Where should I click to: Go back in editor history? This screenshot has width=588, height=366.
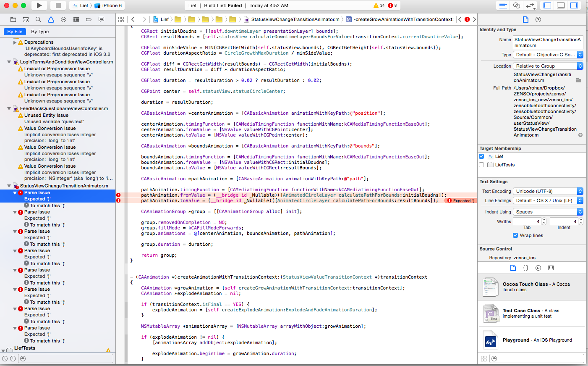point(133,19)
